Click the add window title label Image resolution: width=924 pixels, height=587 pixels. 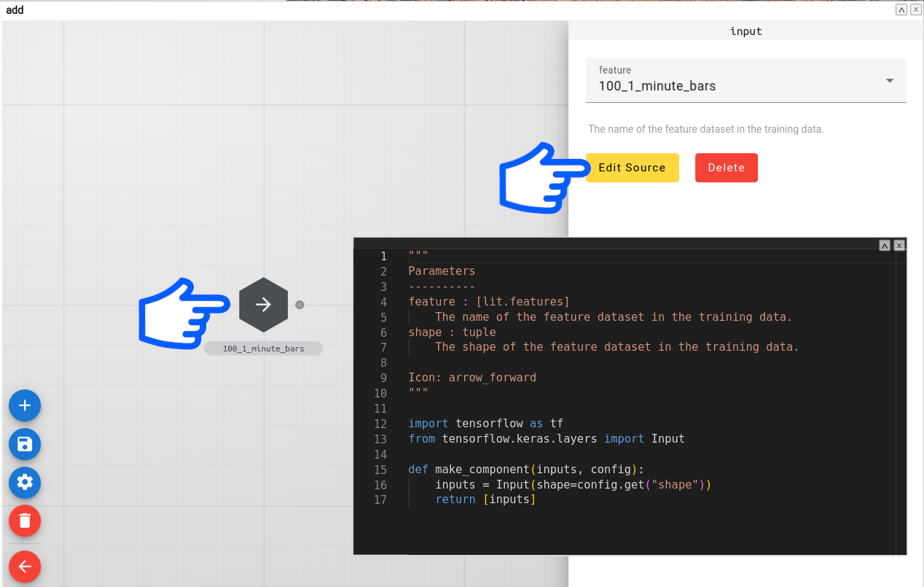tap(15, 9)
